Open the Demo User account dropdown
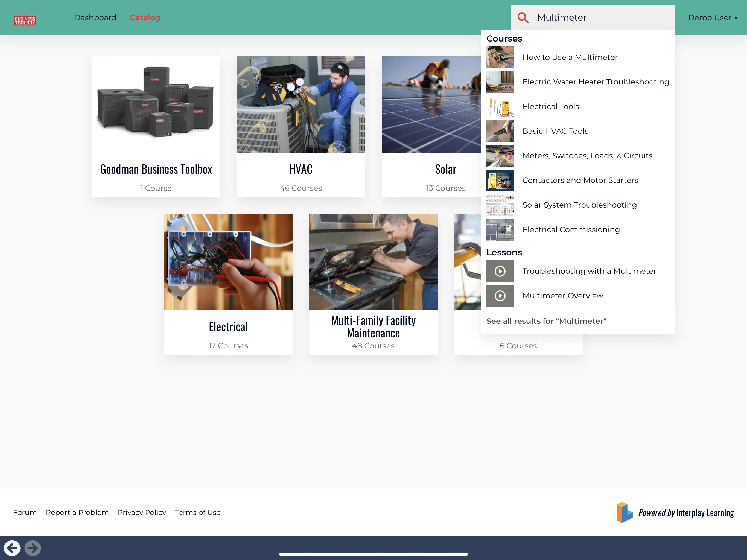 [712, 17]
